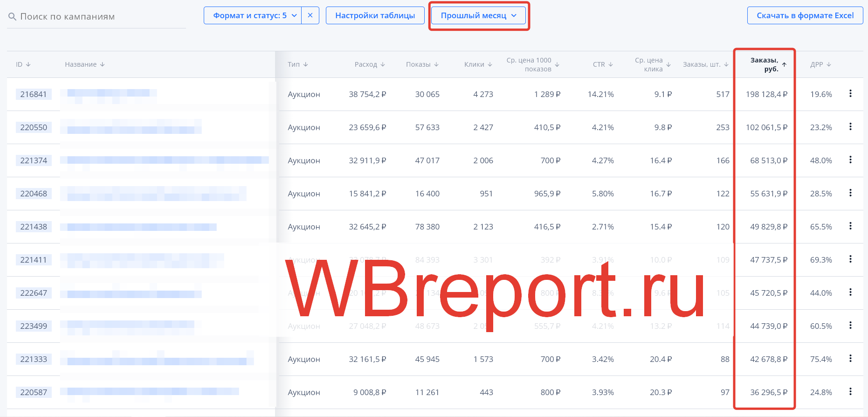Click orders value 47 737,5 ₽

(x=769, y=260)
